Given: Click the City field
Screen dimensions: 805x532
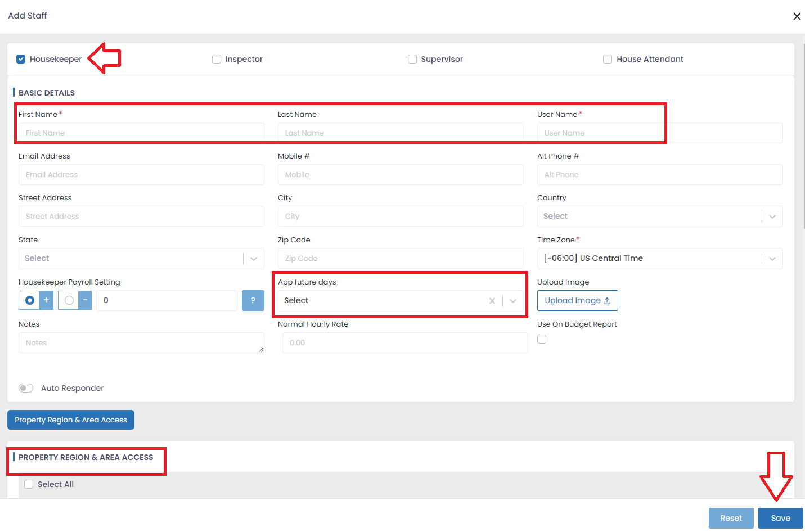Looking at the screenshot, I should tap(401, 216).
